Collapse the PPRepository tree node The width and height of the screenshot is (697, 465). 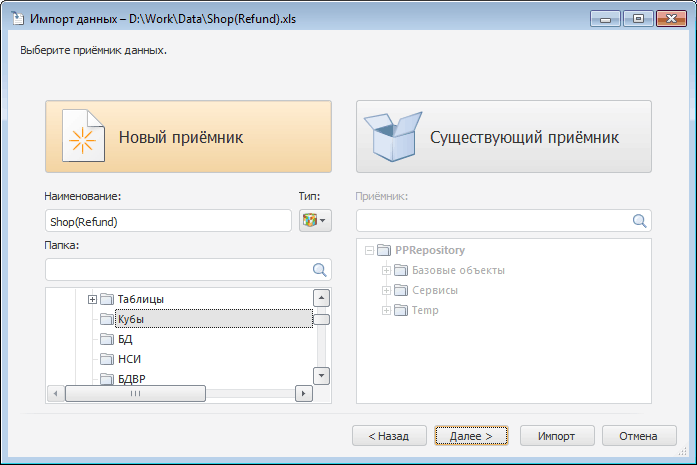coord(369,250)
